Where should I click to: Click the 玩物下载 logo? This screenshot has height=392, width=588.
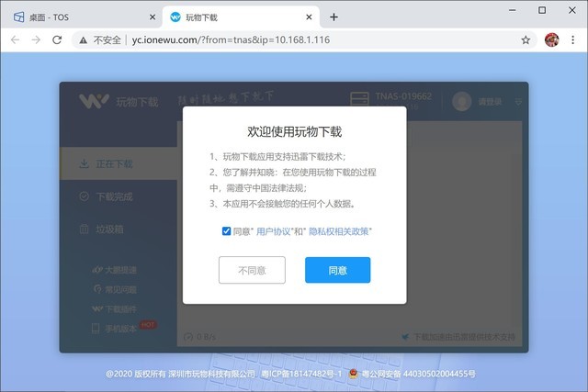(119, 101)
